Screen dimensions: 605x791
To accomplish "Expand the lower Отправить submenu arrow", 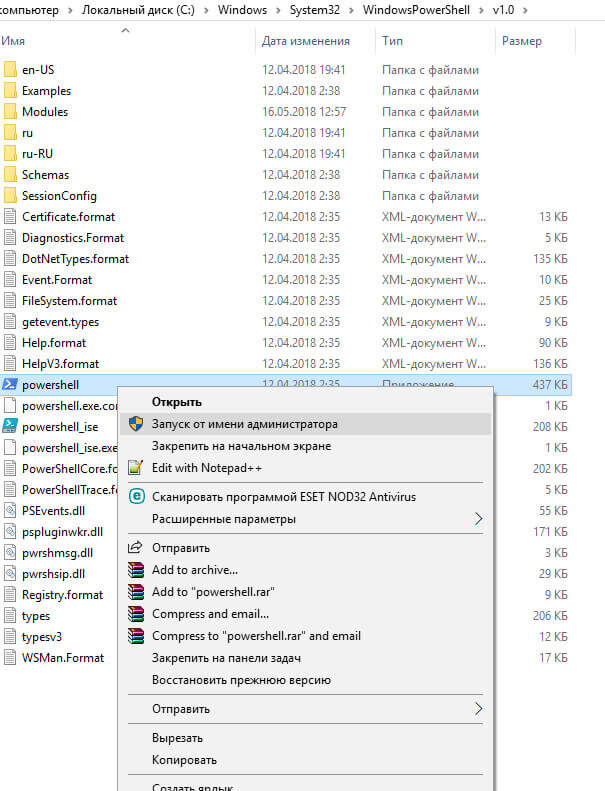I will click(478, 709).
